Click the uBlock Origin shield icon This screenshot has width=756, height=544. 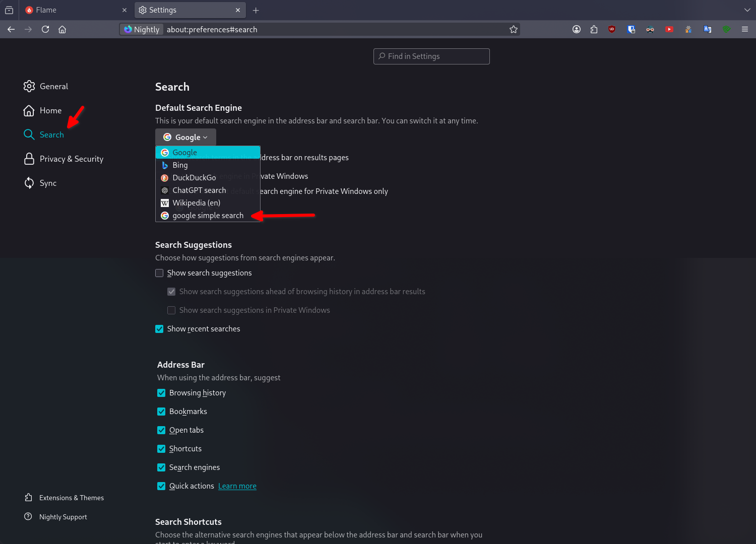pos(612,29)
